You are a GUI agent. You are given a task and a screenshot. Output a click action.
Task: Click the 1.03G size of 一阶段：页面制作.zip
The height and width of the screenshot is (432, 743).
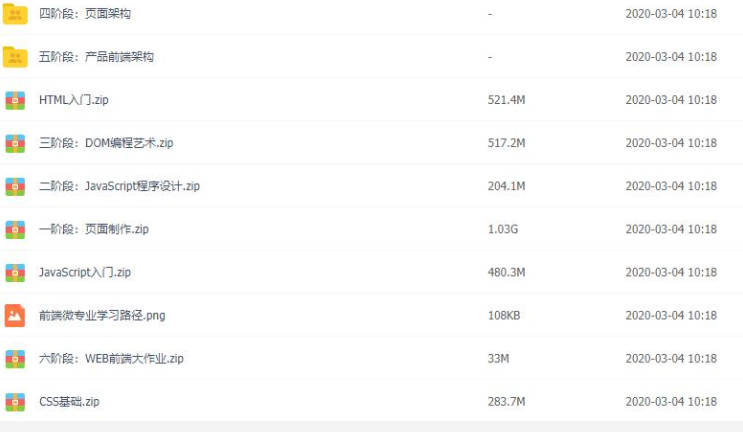(503, 229)
